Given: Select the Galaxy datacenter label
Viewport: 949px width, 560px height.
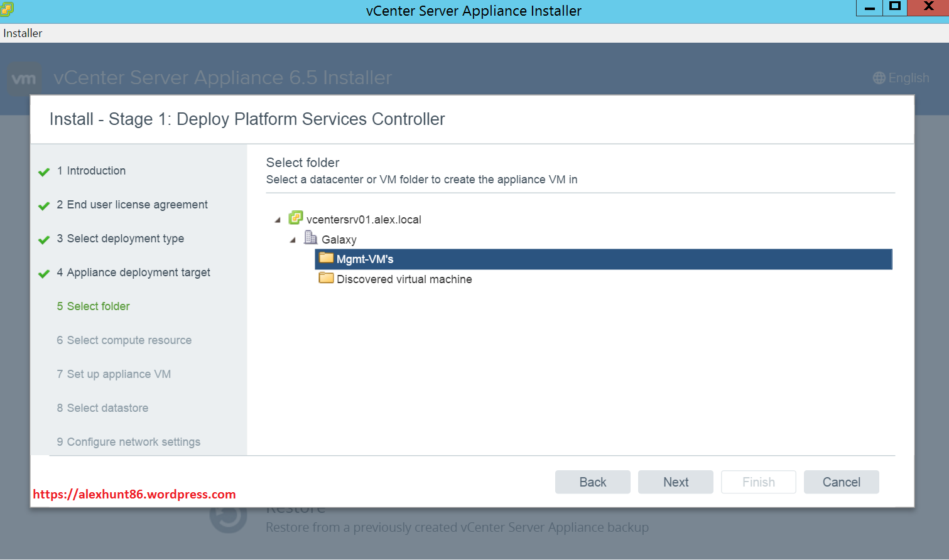Looking at the screenshot, I should [x=339, y=240].
